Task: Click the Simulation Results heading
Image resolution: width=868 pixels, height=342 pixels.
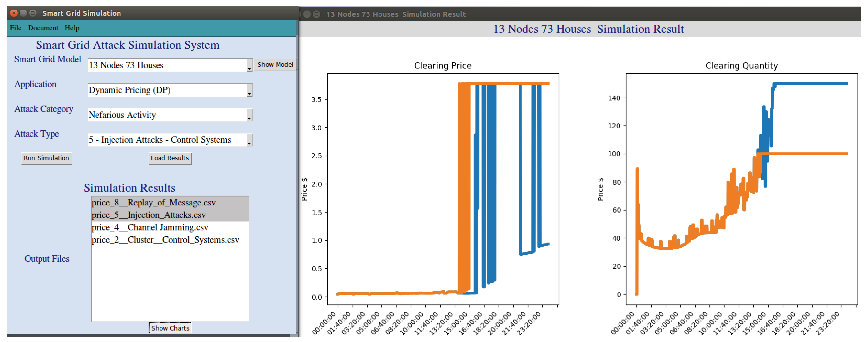Action: click(130, 188)
